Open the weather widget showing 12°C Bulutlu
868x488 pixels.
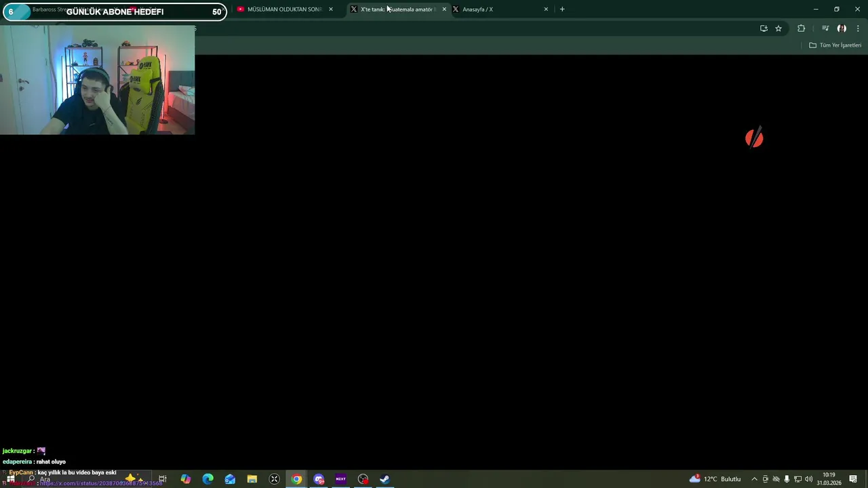715,479
